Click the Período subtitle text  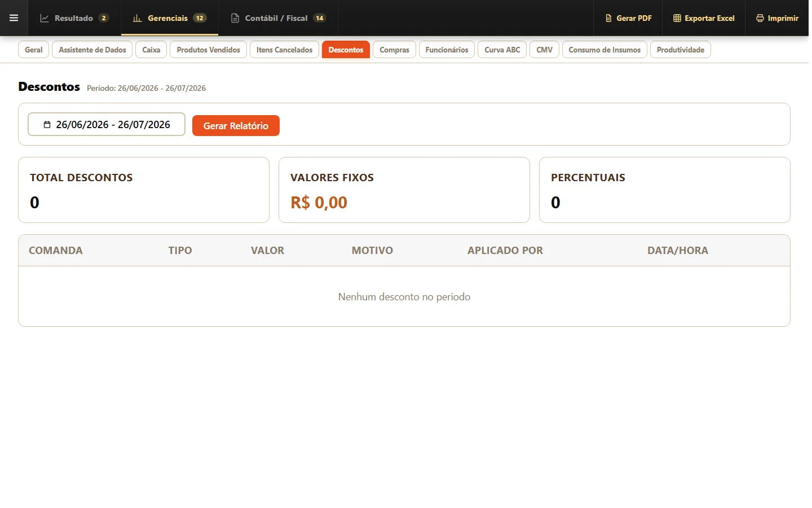coord(147,88)
